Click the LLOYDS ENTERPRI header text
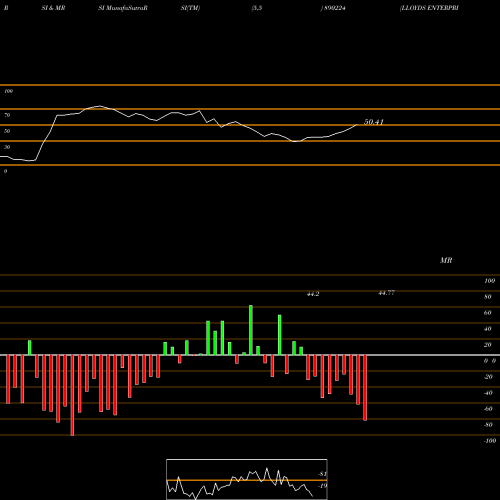The image size is (500, 500). (x=429, y=8)
